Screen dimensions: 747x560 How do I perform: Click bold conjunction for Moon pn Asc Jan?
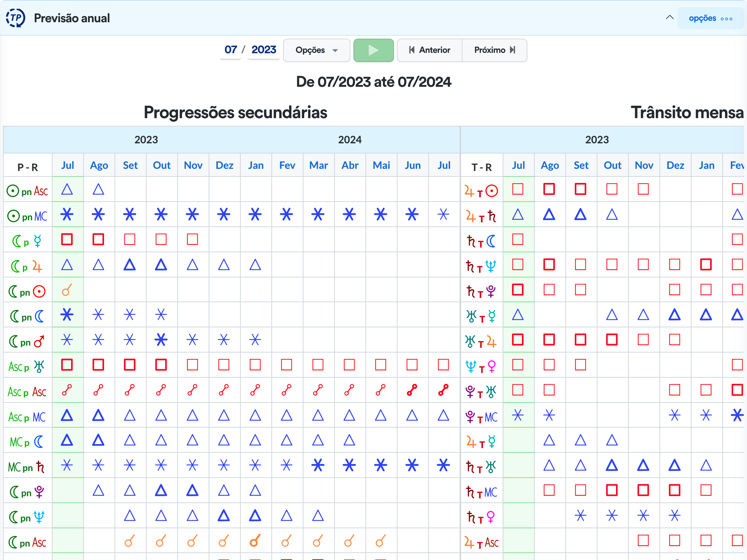pos(255,541)
